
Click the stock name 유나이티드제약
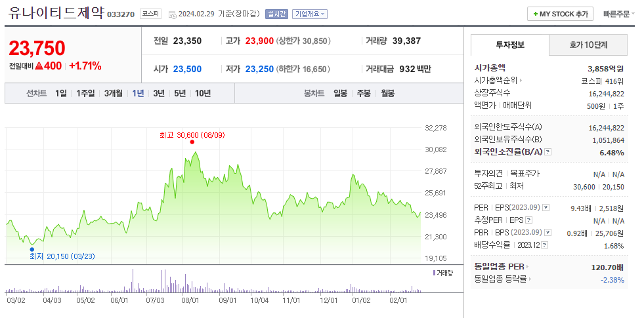point(56,12)
